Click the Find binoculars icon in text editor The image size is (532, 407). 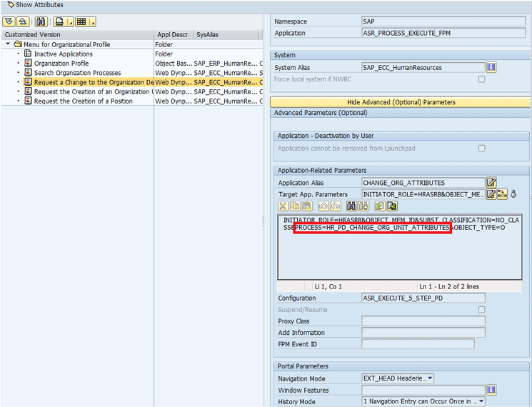tap(351, 206)
